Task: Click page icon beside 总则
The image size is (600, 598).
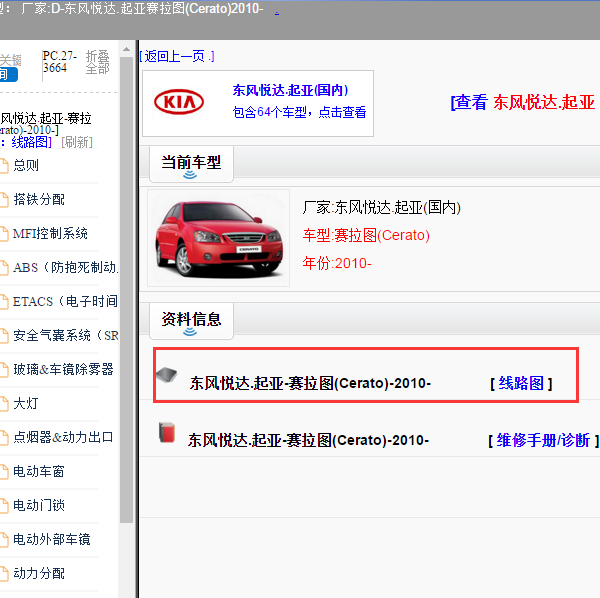Action: [x=4, y=166]
